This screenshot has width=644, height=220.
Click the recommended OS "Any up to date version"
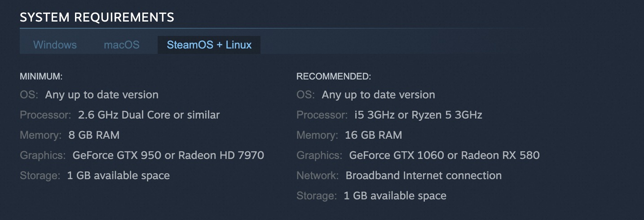pos(378,95)
